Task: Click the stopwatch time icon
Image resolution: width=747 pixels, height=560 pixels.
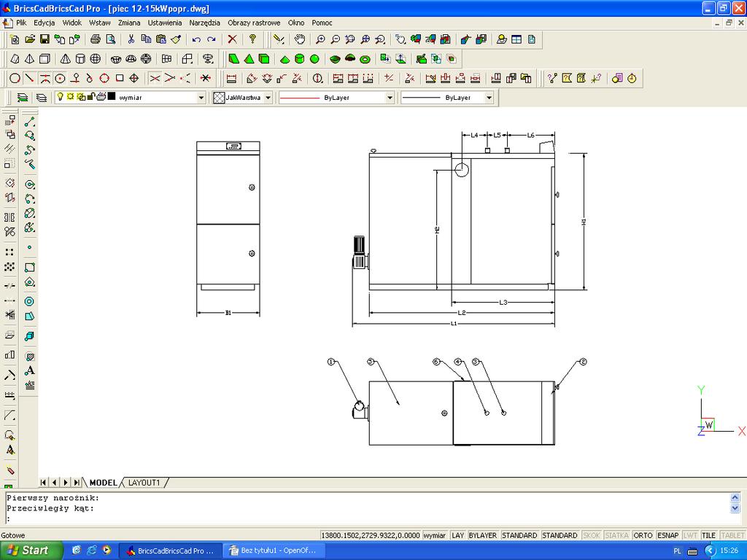Action: coord(632,79)
